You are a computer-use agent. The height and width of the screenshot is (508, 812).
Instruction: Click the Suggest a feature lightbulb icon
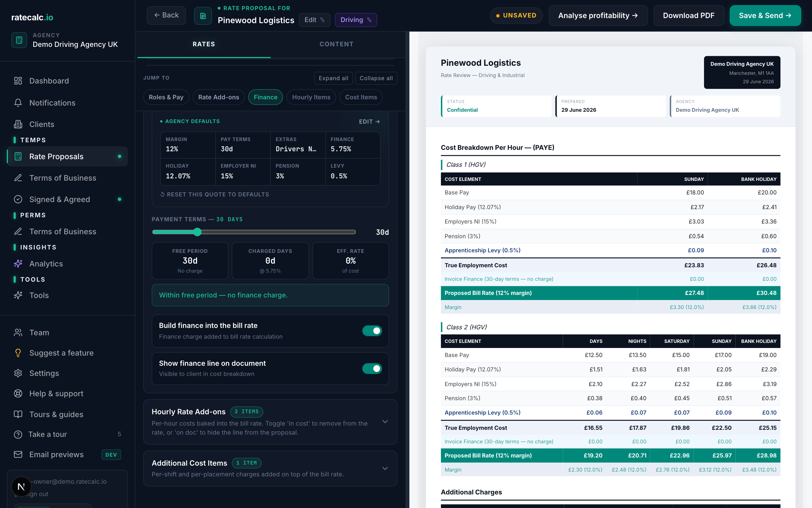(18, 353)
